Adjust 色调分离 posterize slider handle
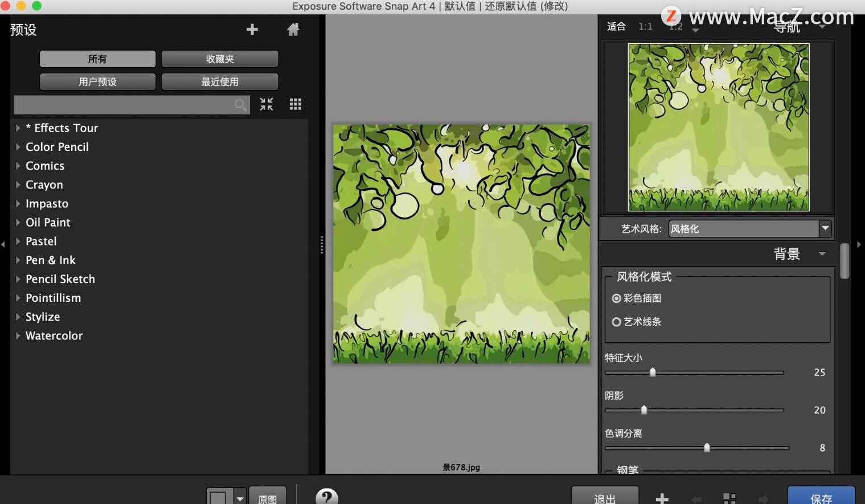 [707, 448]
